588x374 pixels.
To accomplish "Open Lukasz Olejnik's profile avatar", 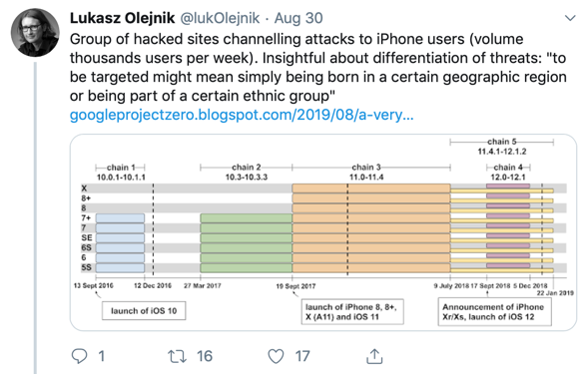I will 35,33.
